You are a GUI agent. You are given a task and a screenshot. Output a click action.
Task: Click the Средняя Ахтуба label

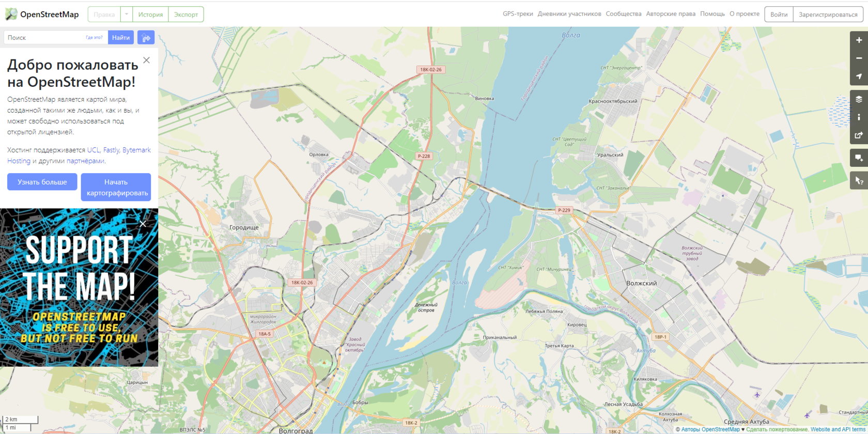(x=747, y=422)
